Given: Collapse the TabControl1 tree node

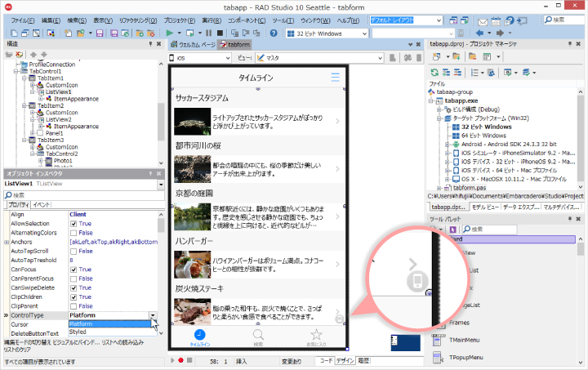Looking at the screenshot, I should coord(16,71).
